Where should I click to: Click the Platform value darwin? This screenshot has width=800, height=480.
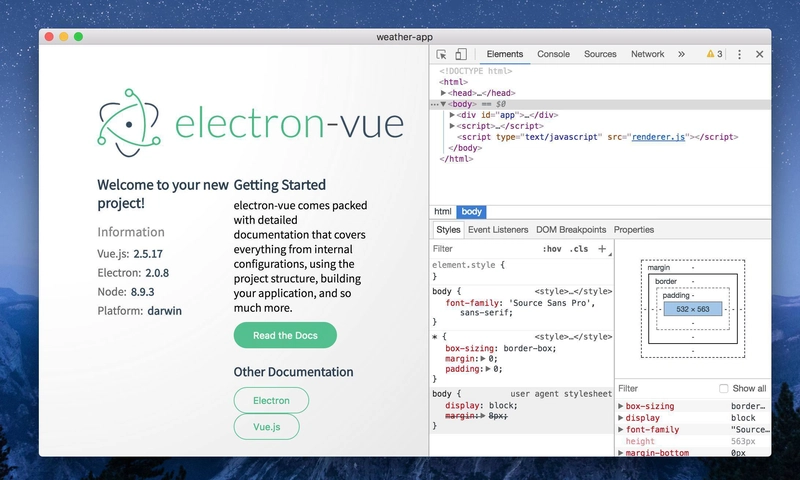164,311
